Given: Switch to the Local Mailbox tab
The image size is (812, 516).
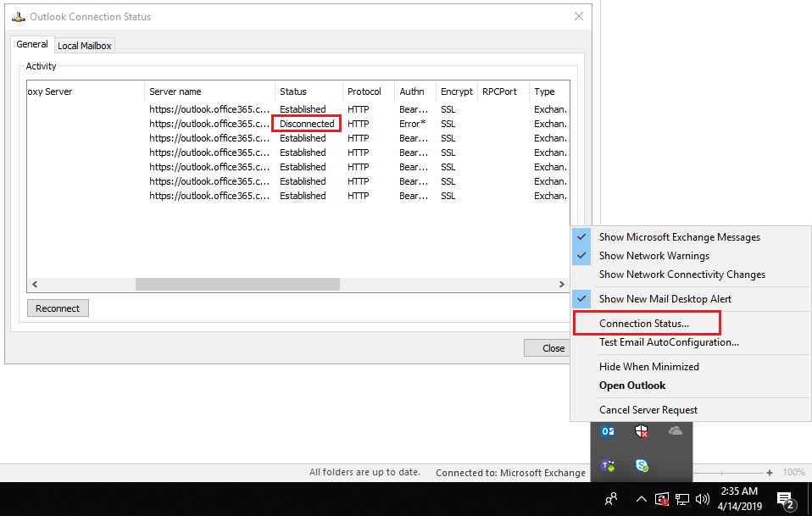Looking at the screenshot, I should (x=85, y=46).
